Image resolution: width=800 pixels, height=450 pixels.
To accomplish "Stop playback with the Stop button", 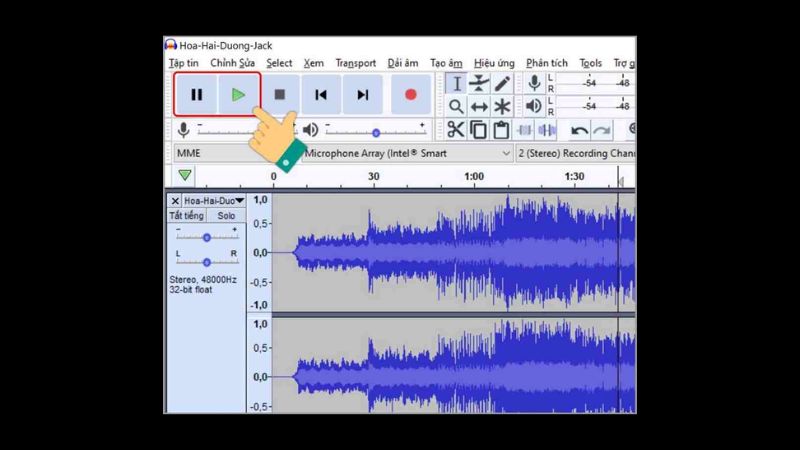I will click(280, 94).
